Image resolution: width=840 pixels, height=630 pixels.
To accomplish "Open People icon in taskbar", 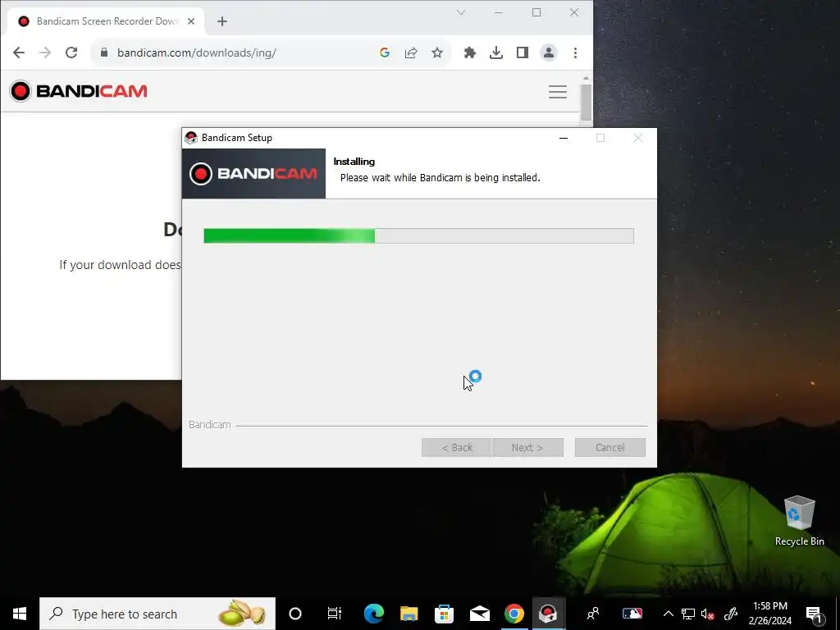I will point(592,614).
